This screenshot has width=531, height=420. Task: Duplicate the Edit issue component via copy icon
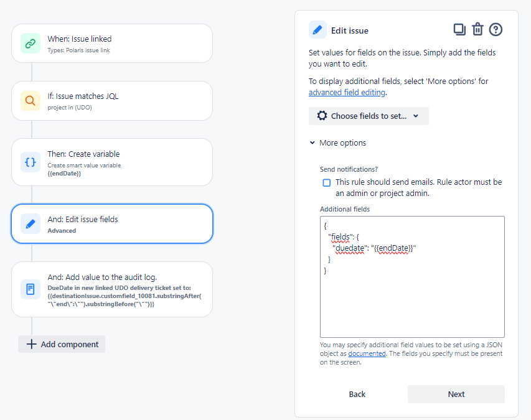click(x=459, y=29)
